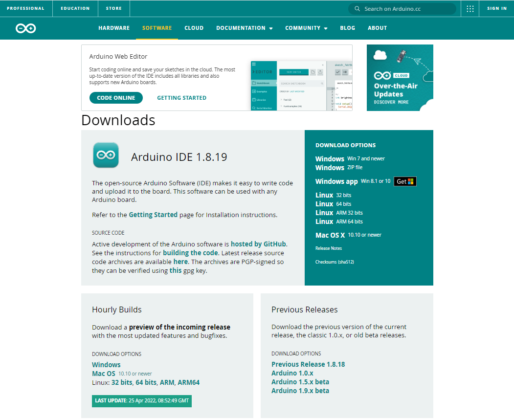
Task: Open the About nav item
Action: point(377,28)
